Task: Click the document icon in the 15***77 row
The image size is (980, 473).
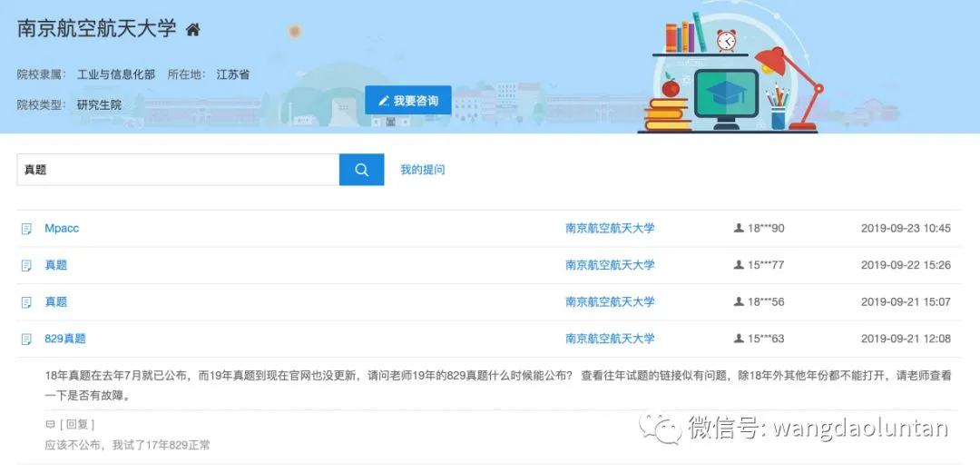Action: point(26,266)
